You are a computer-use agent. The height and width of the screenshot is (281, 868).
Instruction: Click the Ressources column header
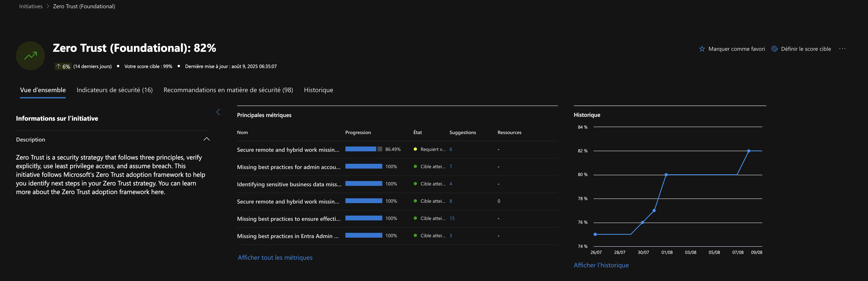point(510,133)
